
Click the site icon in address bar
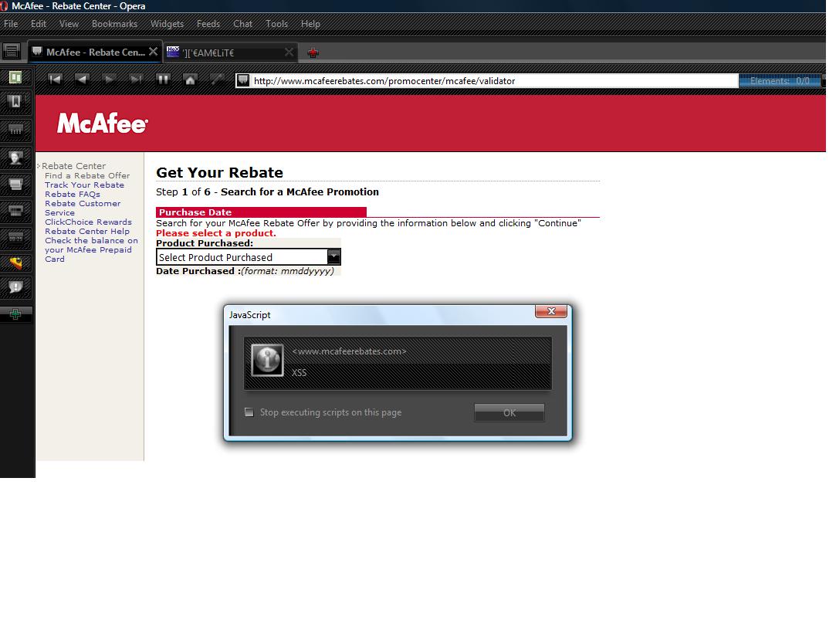coord(243,80)
